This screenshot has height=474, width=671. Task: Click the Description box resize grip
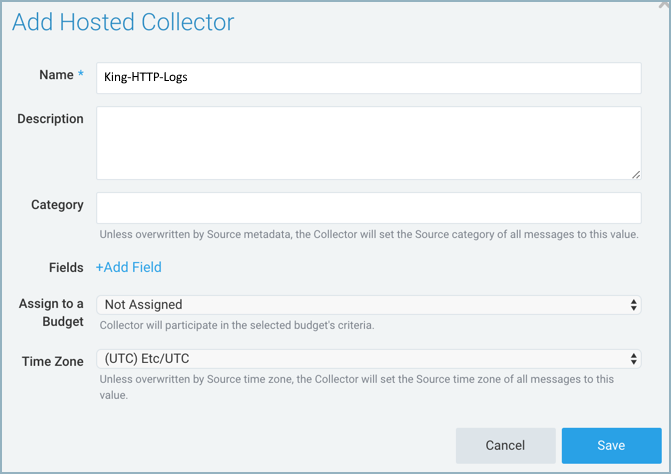click(x=636, y=175)
